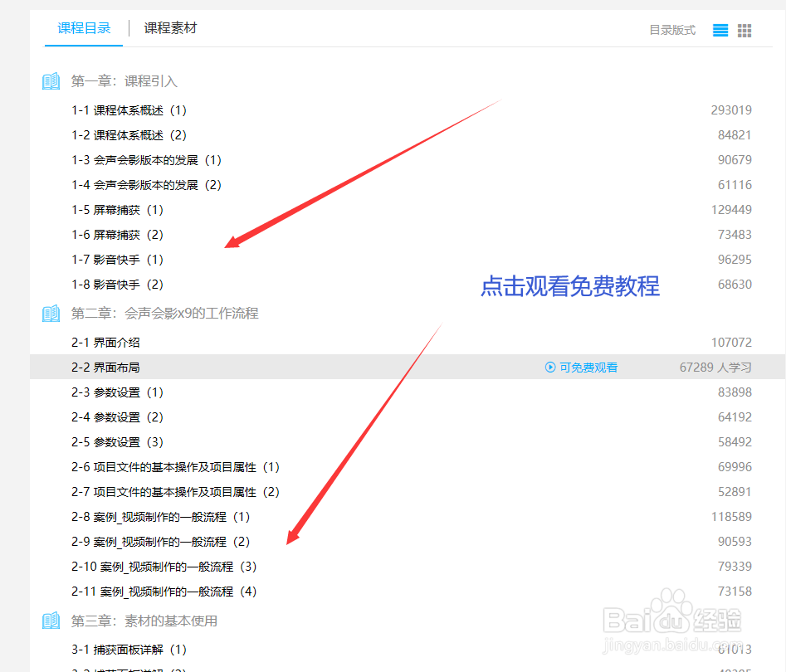This screenshot has height=672, width=786.
Task: Select highlighted lesson 2-2 界面布局
Action: 408,367
